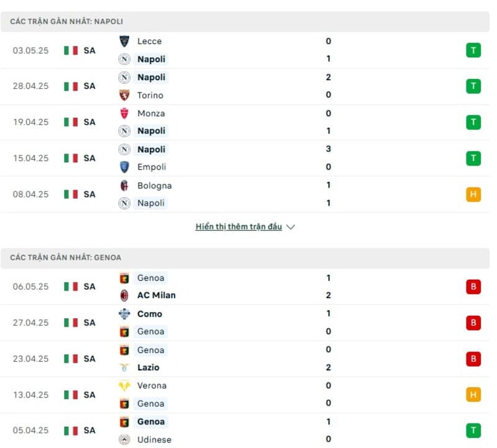
Task: Click the AC Milan crest icon
Action: [124, 295]
